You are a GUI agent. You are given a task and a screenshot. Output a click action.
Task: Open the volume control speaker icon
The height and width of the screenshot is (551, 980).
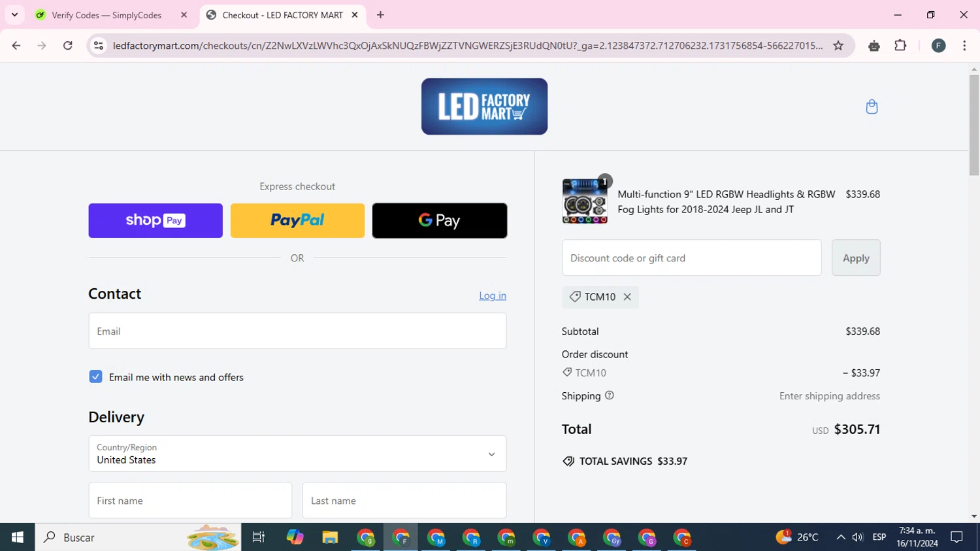coord(858,537)
